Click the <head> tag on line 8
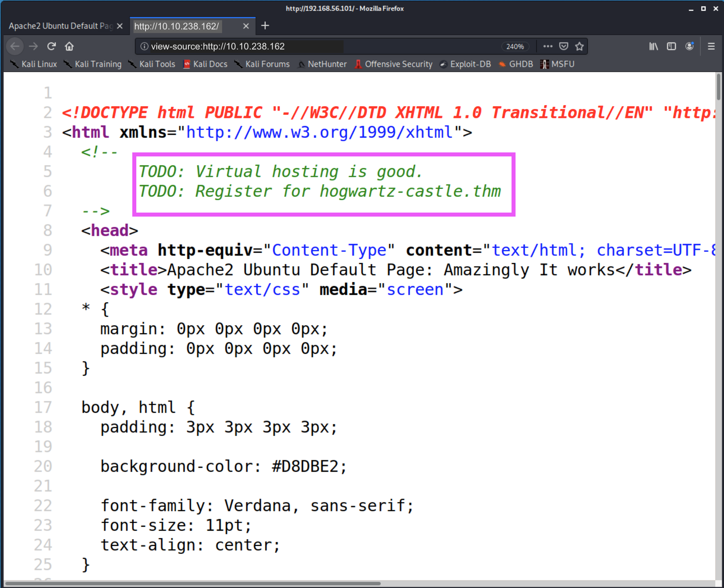The height and width of the screenshot is (588, 724). pos(109,231)
